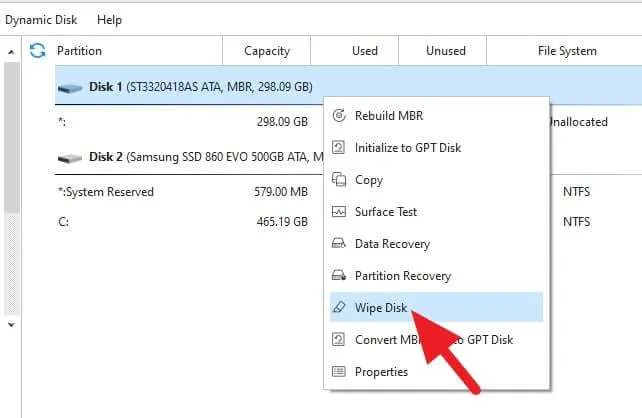This screenshot has height=418, width=642.
Task: Sort by Unused column header
Action: click(x=445, y=51)
